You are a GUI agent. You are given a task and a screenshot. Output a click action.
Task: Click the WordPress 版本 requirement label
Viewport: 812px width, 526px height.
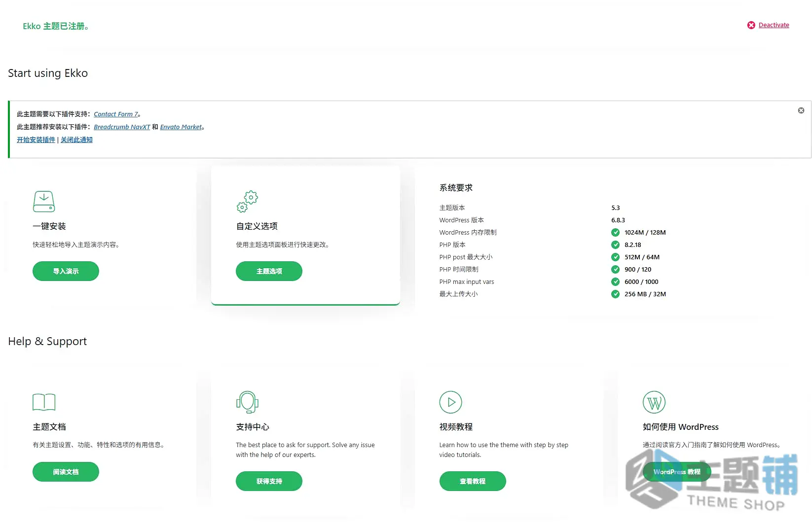pyautogui.click(x=462, y=220)
